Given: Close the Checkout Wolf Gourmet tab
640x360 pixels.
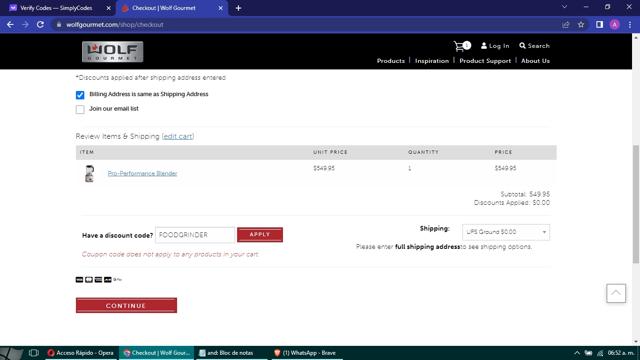Looking at the screenshot, I should click(220, 8).
